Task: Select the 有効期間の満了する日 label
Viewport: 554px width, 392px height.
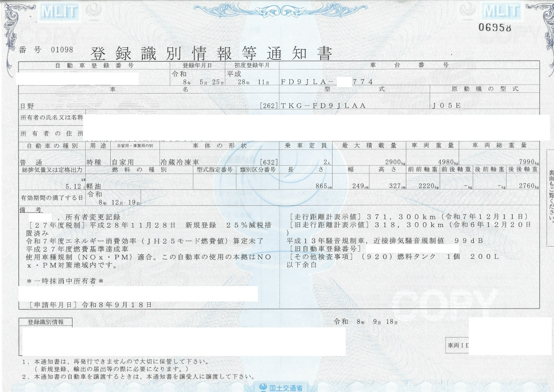Action: pos(53,198)
